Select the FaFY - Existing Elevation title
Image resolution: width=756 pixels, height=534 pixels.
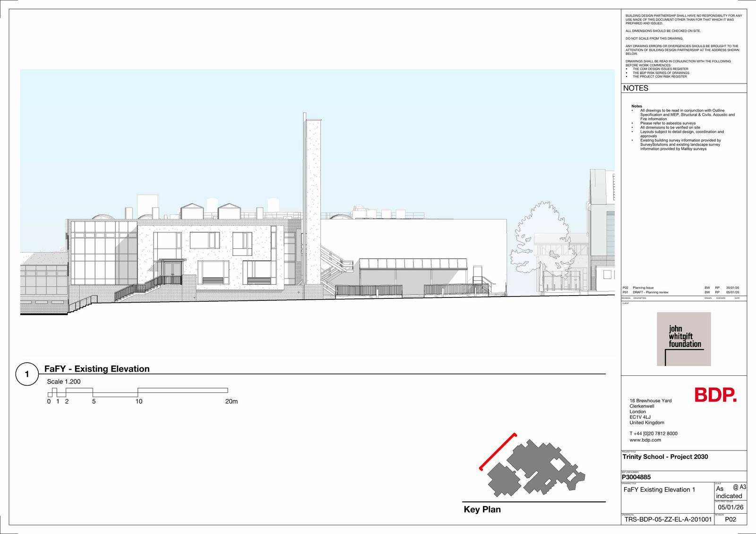click(x=97, y=369)
